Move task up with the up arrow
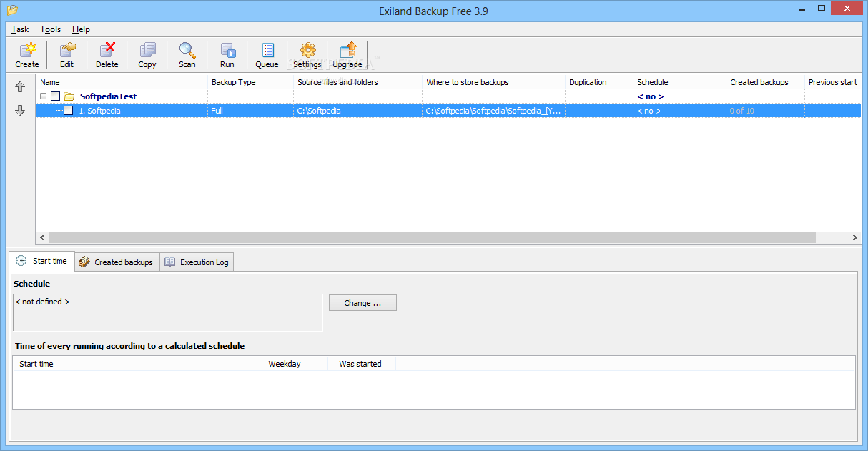The image size is (868, 451). tap(20, 87)
